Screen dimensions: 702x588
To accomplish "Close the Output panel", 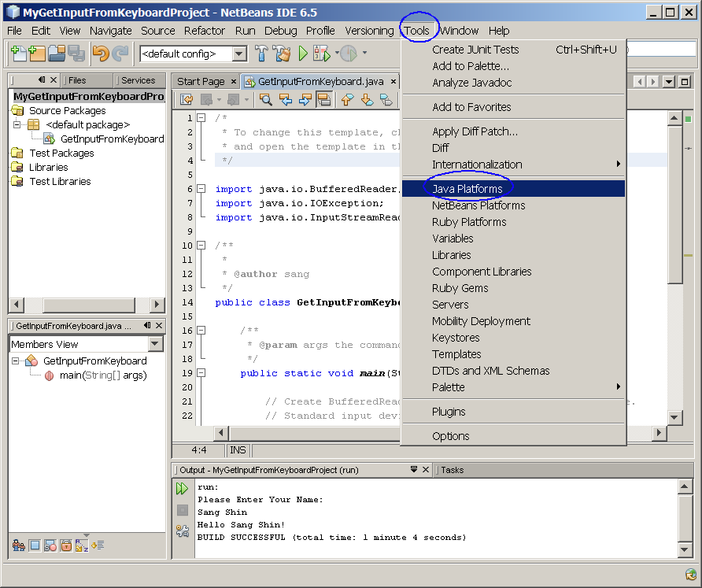I will [426, 469].
